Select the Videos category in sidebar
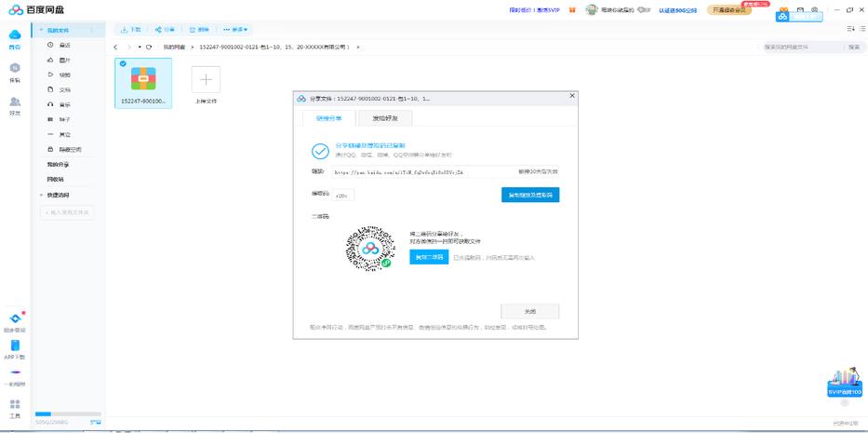 coord(60,74)
